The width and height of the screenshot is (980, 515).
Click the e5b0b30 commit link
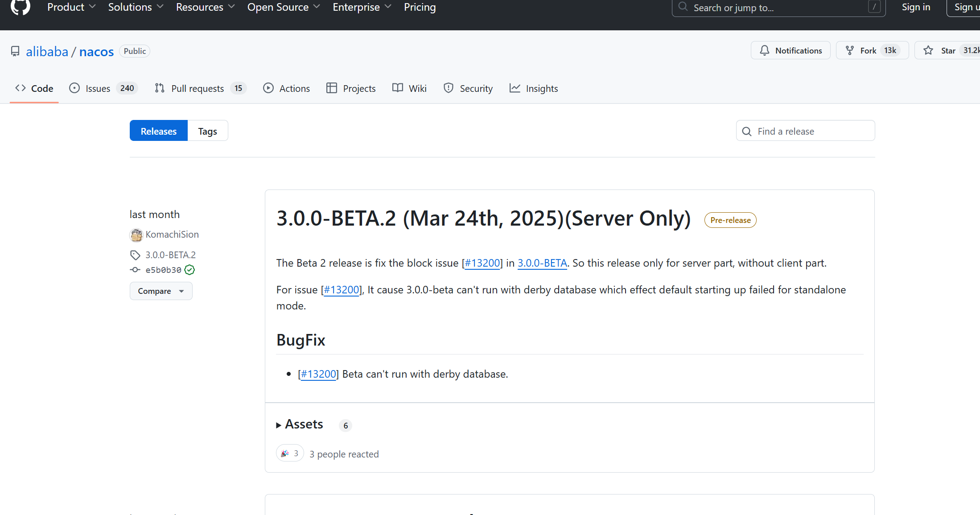point(163,270)
